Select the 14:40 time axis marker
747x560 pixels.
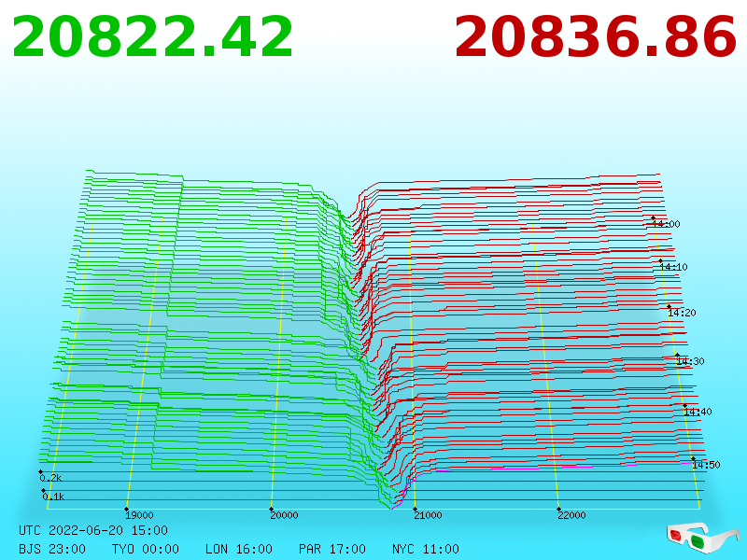pyautogui.click(x=698, y=412)
